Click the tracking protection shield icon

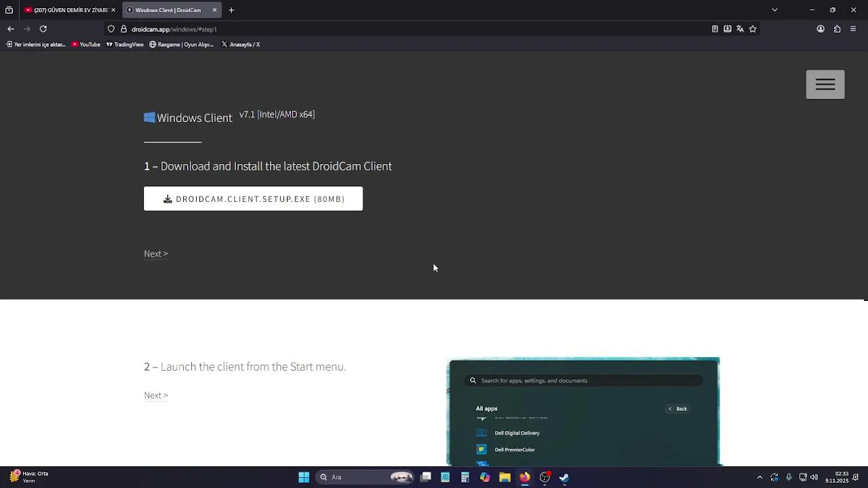pos(111,29)
